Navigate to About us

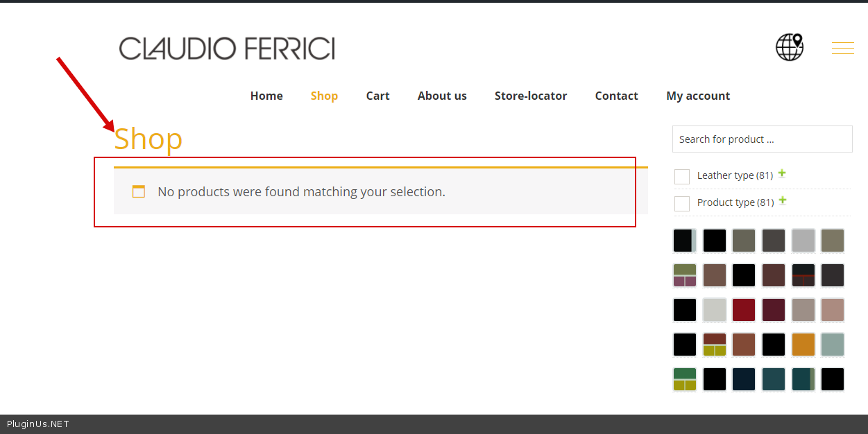click(442, 96)
